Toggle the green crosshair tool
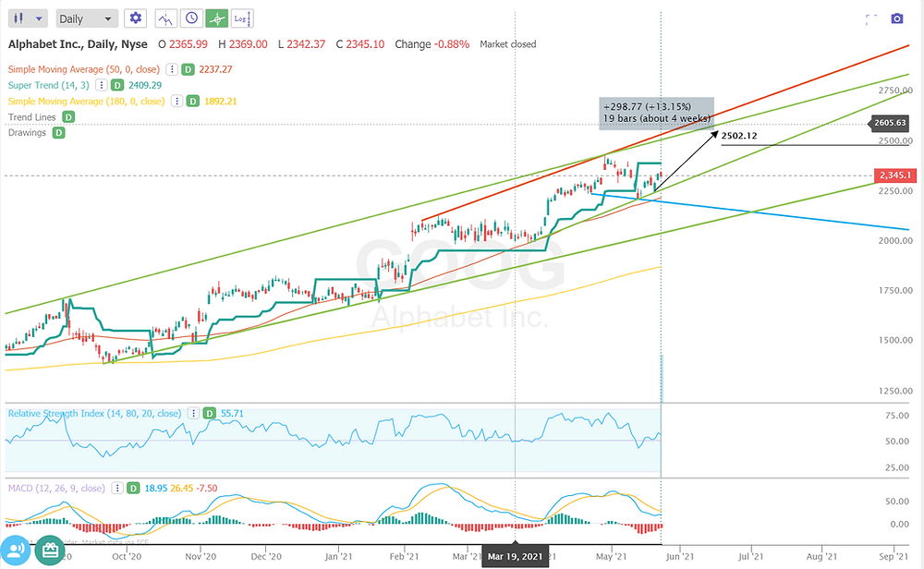Screen dimensions: 924x569 [x=217, y=18]
